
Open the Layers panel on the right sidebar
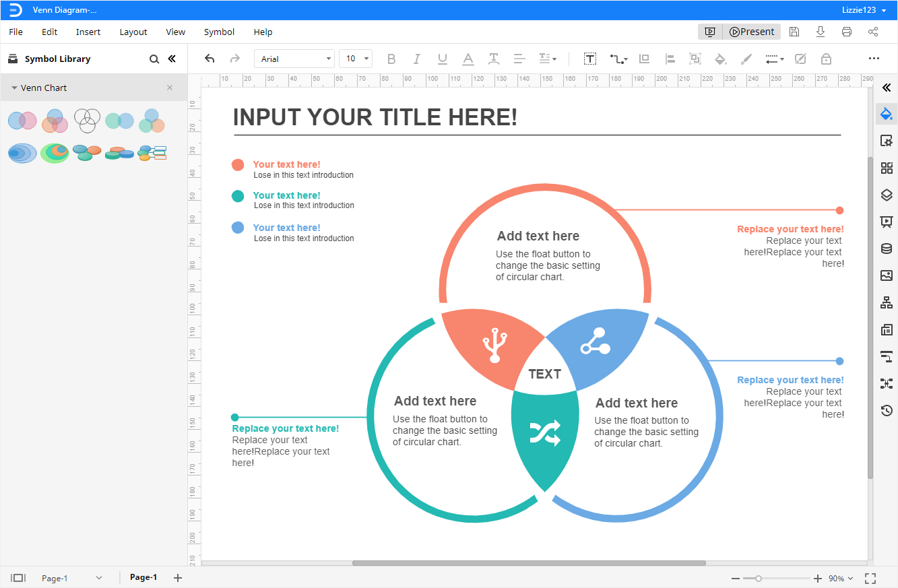click(887, 195)
